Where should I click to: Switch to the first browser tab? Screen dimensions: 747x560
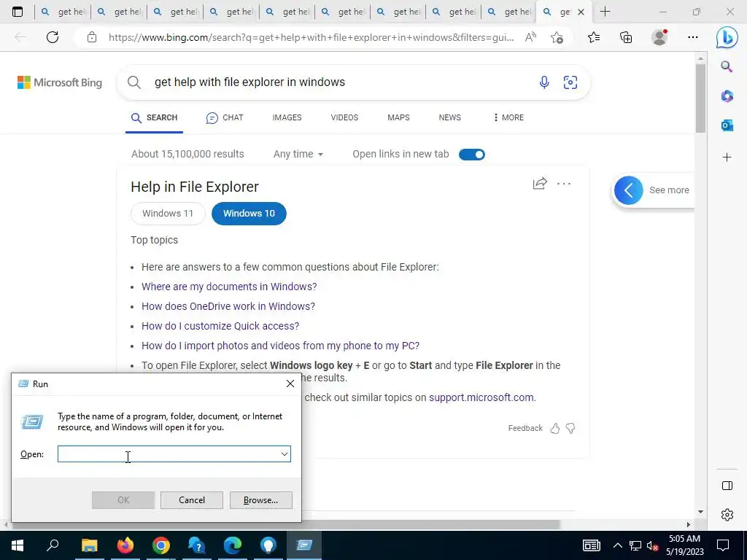tap(63, 12)
